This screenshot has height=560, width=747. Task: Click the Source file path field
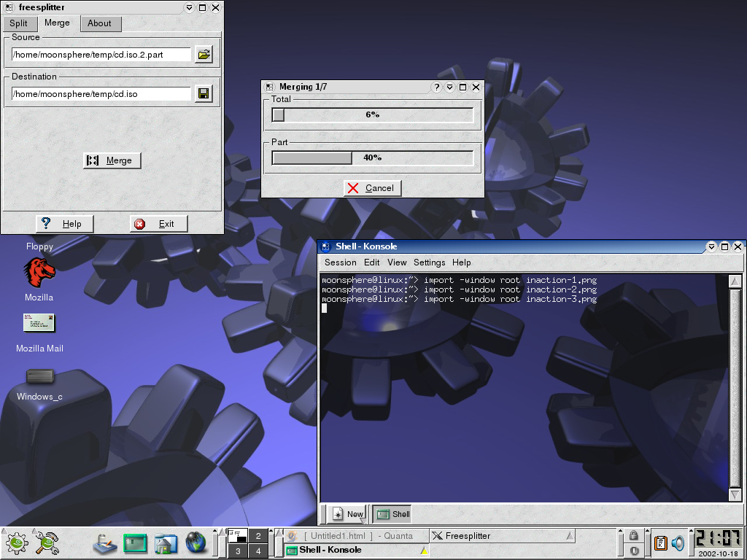(x=101, y=55)
